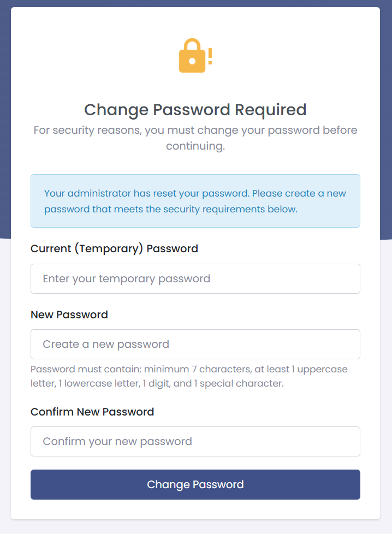Click the dark page background outside the card

coord(5,109)
